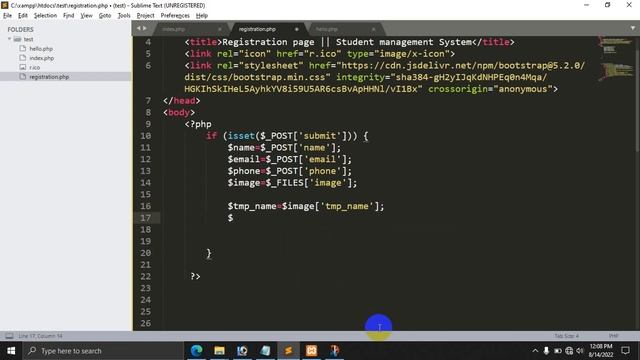The height and width of the screenshot is (360, 640).
Task: Click the r.ico image file icon
Action: (x=23, y=67)
